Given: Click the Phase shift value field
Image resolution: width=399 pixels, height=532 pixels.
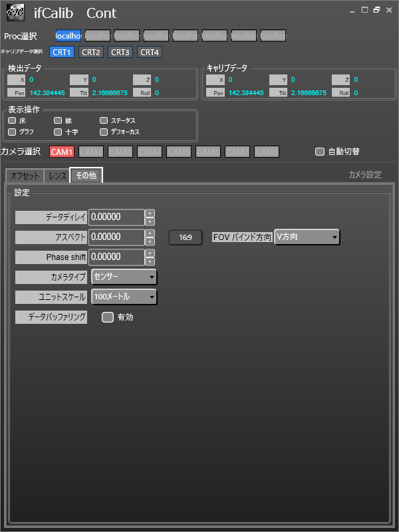Looking at the screenshot, I should pos(116,257).
